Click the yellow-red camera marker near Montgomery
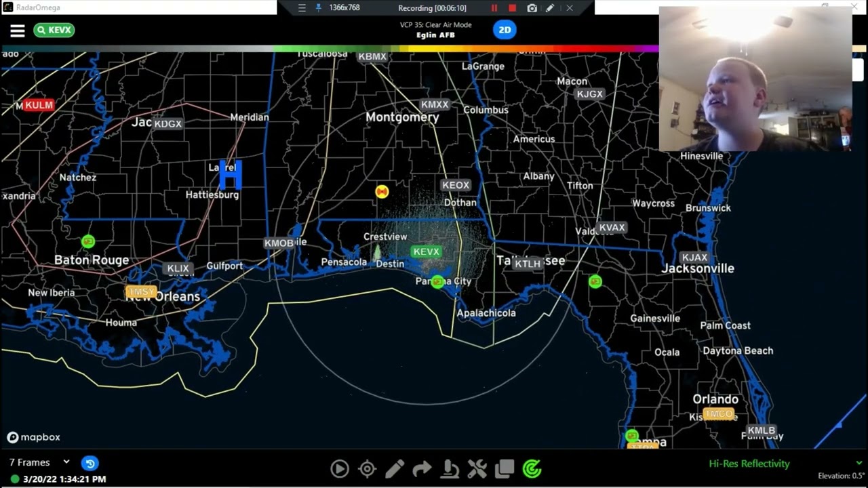 coord(382,192)
